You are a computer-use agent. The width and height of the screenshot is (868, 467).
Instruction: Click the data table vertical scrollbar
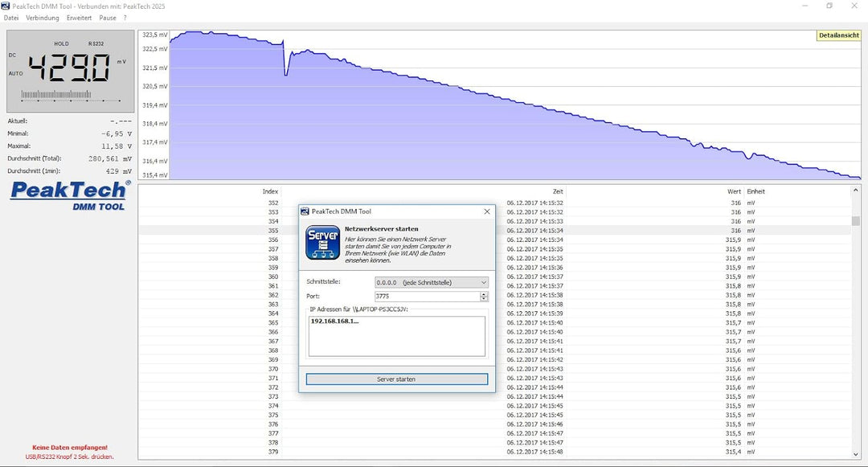pyautogui.click(x=855, y=322)
